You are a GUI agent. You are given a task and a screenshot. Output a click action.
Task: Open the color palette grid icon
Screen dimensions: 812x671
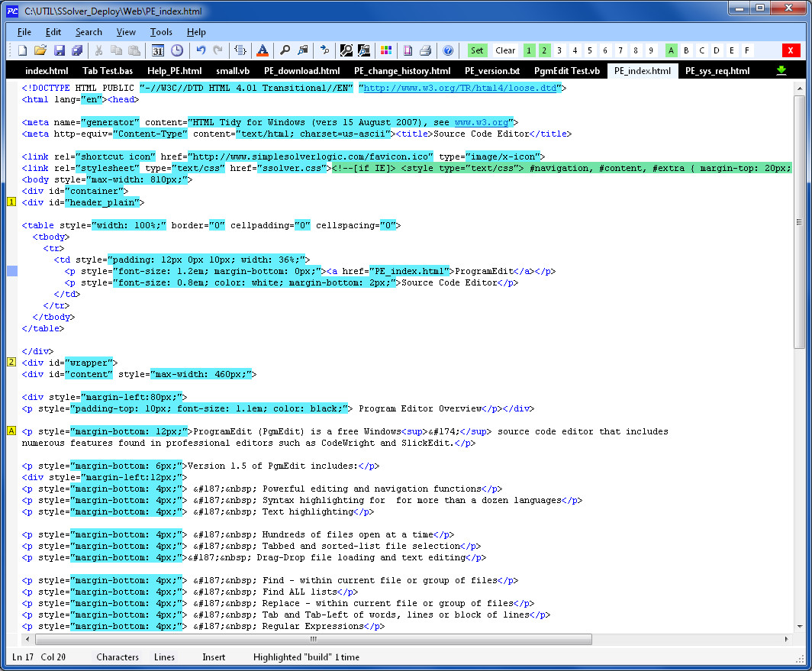pos(386,50)
